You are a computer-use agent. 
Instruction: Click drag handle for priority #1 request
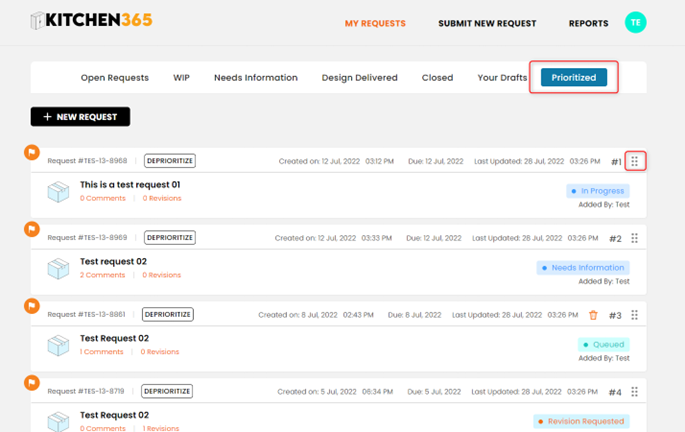(x=634, y=161)
